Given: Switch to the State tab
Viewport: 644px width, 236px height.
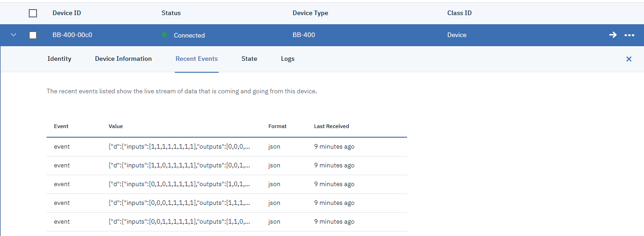Looking at the screenshot, I should click(x=249, y=59).
